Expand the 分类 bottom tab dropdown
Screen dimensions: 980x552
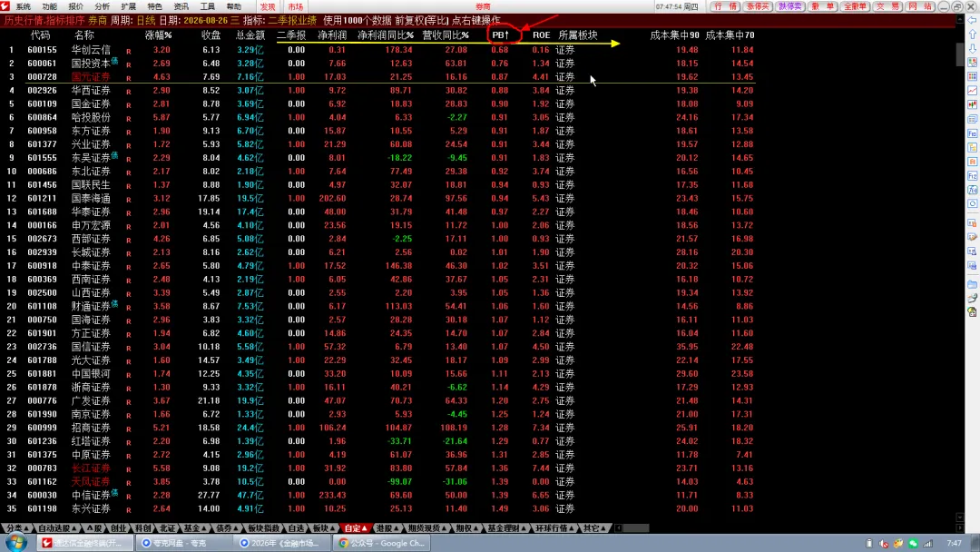tap(25, 529)
